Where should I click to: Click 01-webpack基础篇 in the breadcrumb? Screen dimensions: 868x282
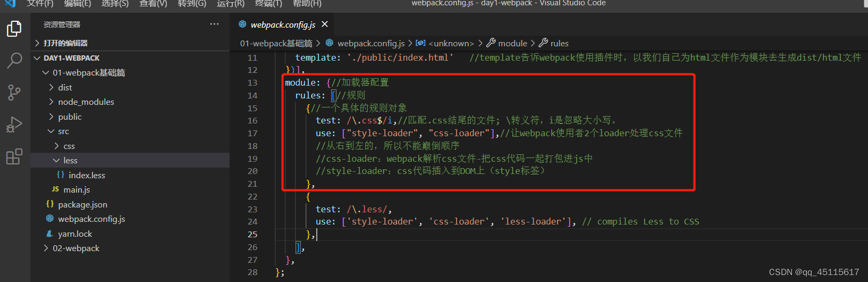click(276, 43)
